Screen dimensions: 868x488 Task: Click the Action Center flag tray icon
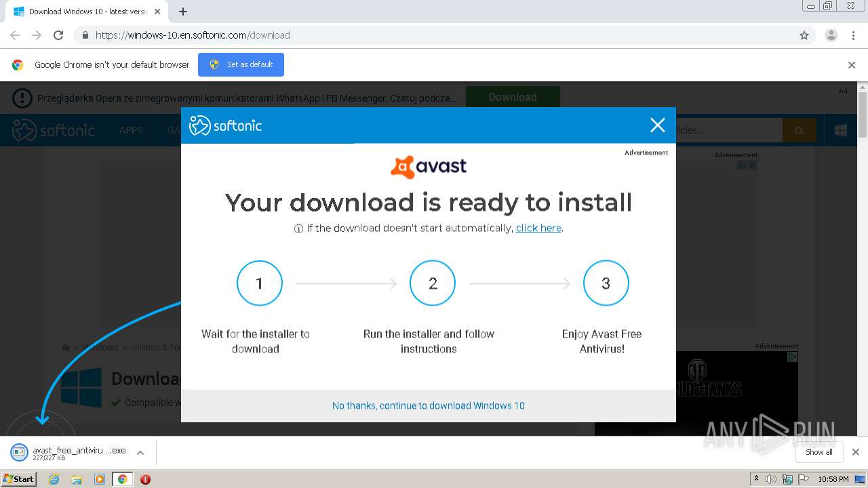tap(804, 479)
